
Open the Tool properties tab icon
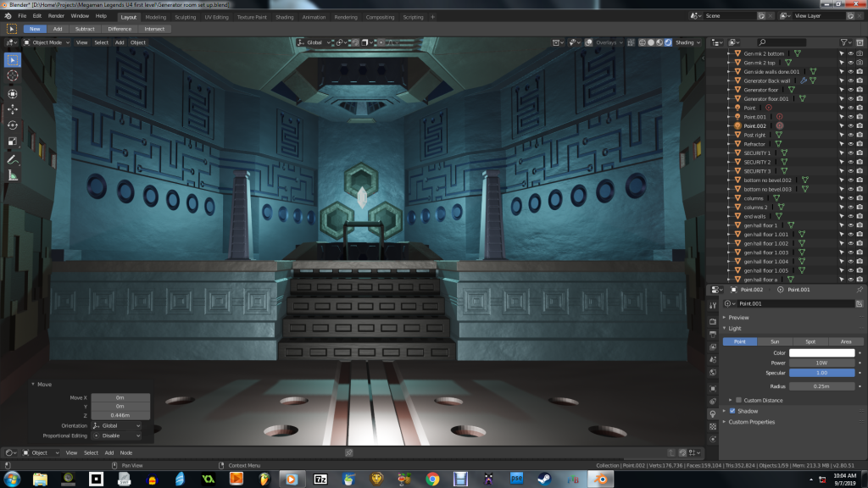pyautogui.click(x=713, y=306)
